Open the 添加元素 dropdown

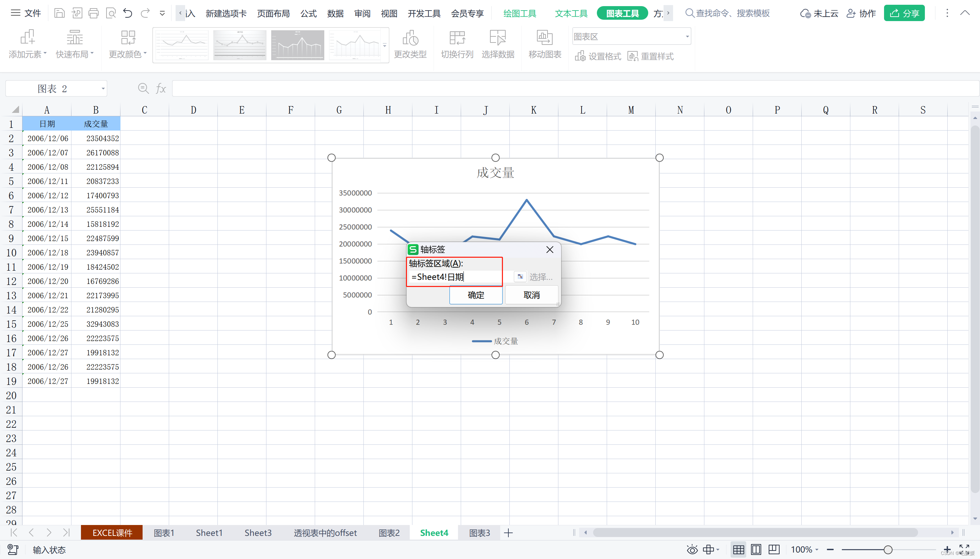(27, 44)
